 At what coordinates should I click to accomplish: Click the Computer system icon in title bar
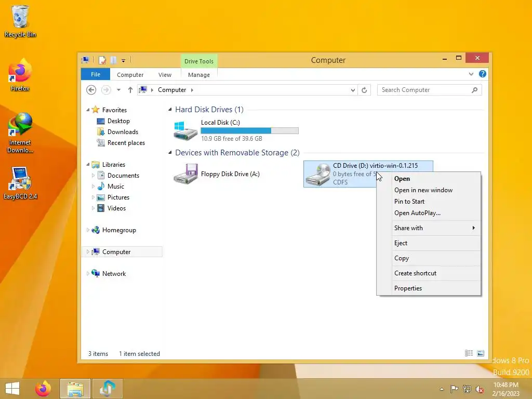click(x=85, y=60)
